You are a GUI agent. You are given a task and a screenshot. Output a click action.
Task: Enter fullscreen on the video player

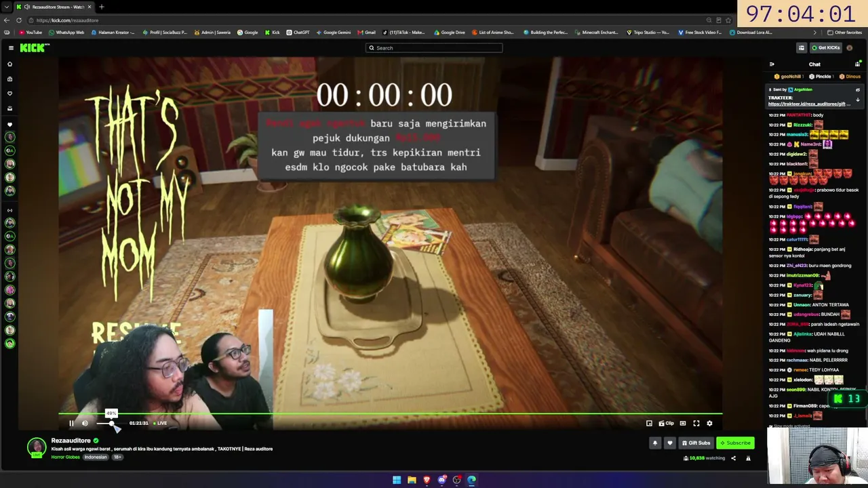click(x=696, y=423)
